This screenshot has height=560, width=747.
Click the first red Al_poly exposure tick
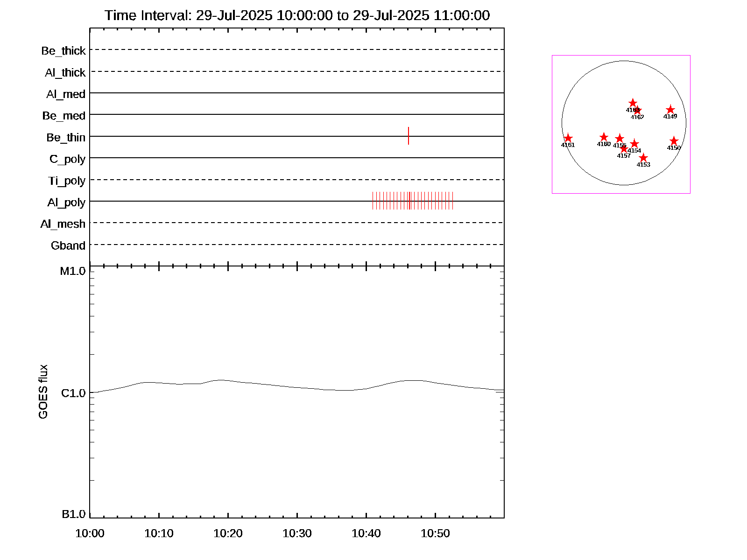pos(373,201)
